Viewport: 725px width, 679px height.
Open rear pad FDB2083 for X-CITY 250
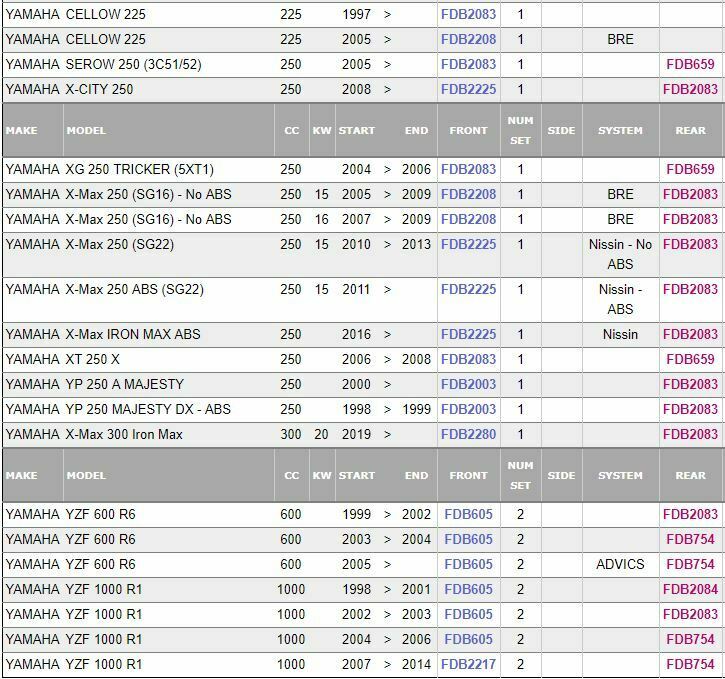[690, 89]
